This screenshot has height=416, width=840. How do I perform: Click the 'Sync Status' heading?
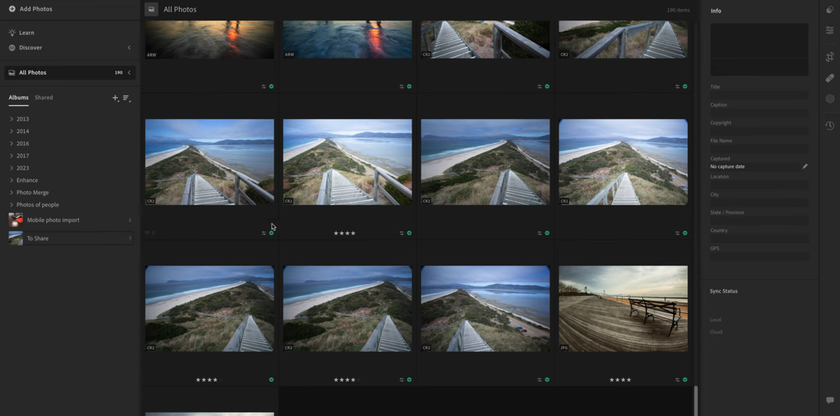click(724, 291)
